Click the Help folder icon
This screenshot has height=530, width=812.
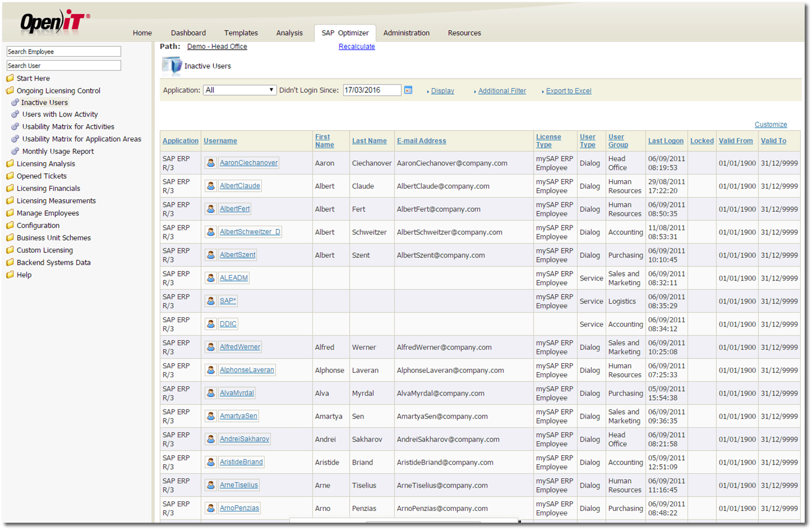[10, 275]
